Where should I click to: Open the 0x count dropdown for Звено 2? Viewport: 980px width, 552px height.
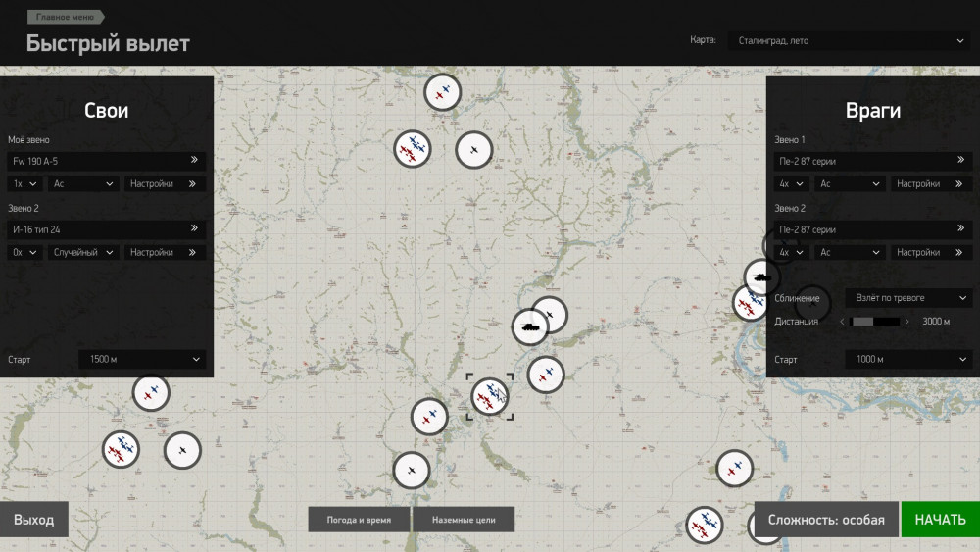tap(25, 253)
